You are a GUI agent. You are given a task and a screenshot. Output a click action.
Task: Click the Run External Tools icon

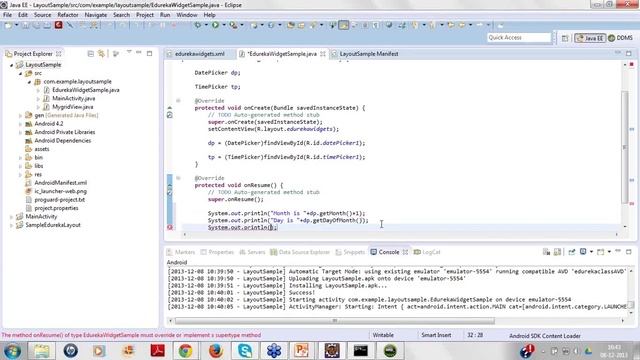[x=233, y=25]
